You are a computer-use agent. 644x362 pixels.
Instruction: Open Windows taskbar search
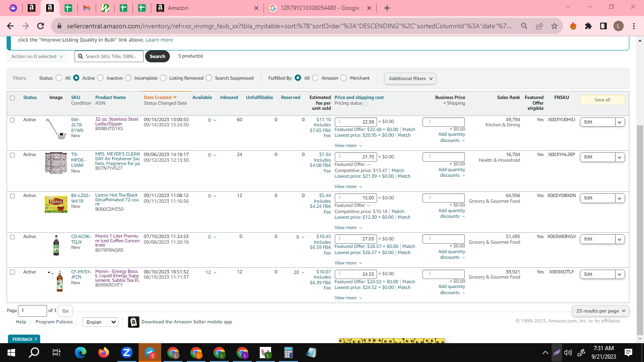(34, 353)
